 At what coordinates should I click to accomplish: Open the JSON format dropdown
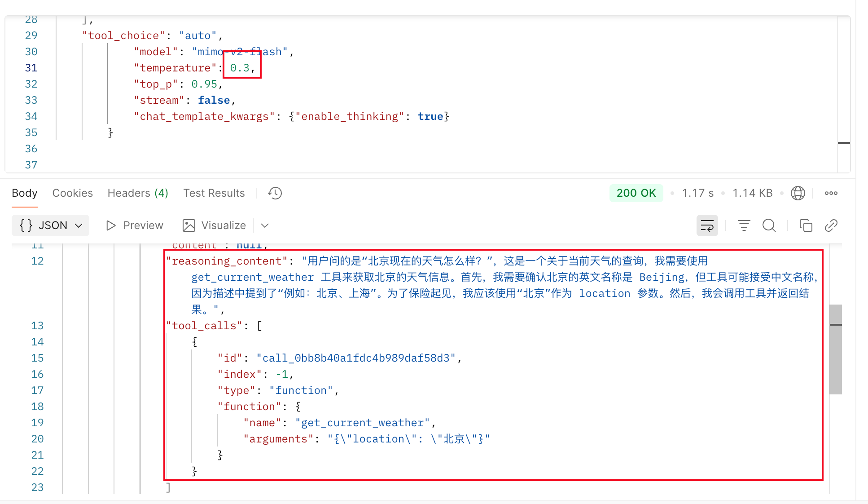click(x=51, y=225)
